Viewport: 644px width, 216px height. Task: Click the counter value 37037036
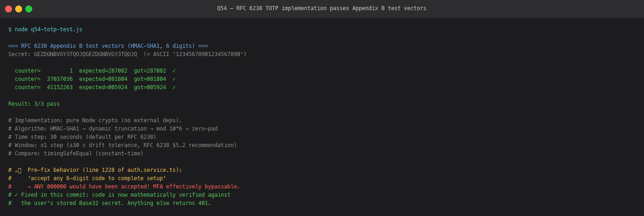pos(60,79)
